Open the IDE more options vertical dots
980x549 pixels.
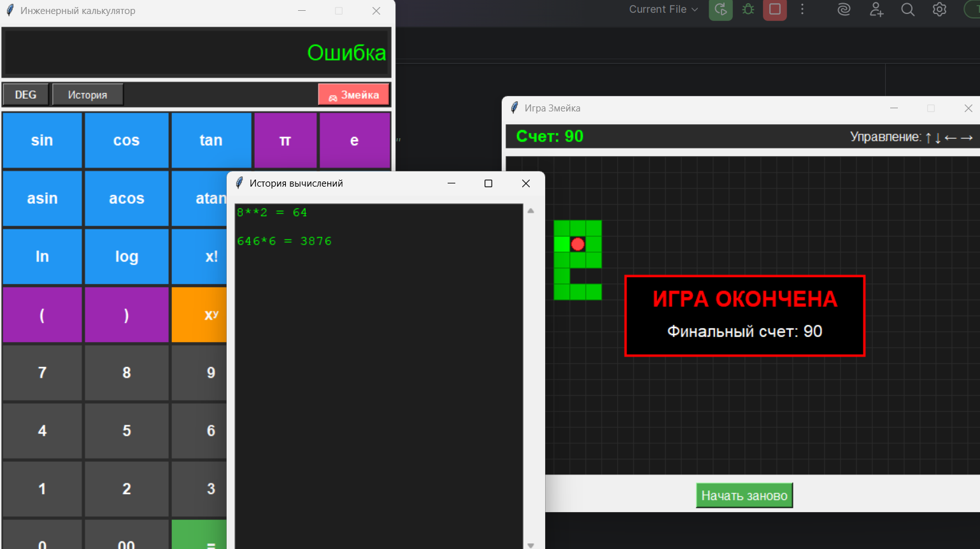pyautogui.click(x=802, y=10)
